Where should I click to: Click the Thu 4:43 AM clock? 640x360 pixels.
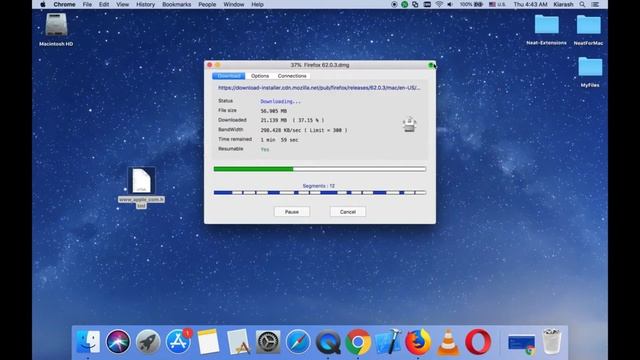pyautogui.click(x=530, y=4)
